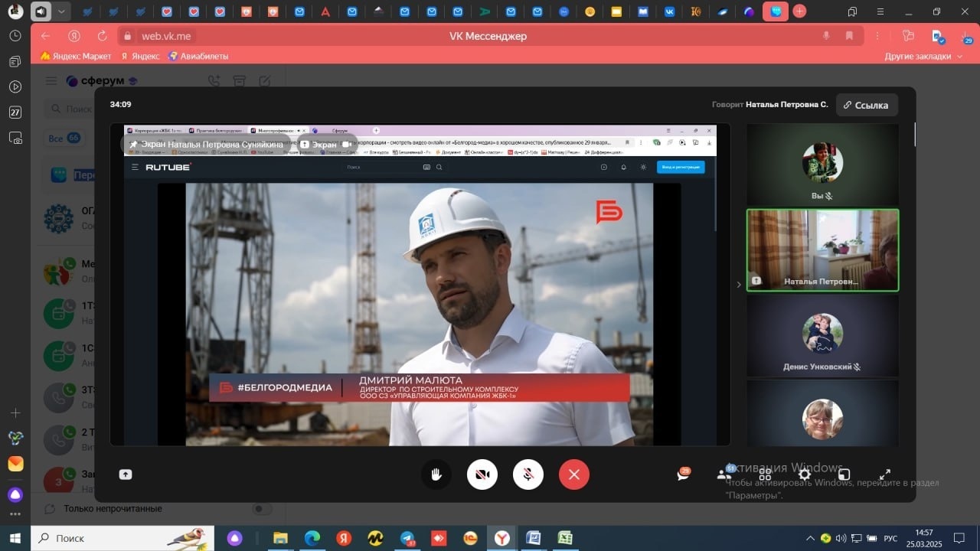Reload the web.vk.me page

[x=102, y=36]
